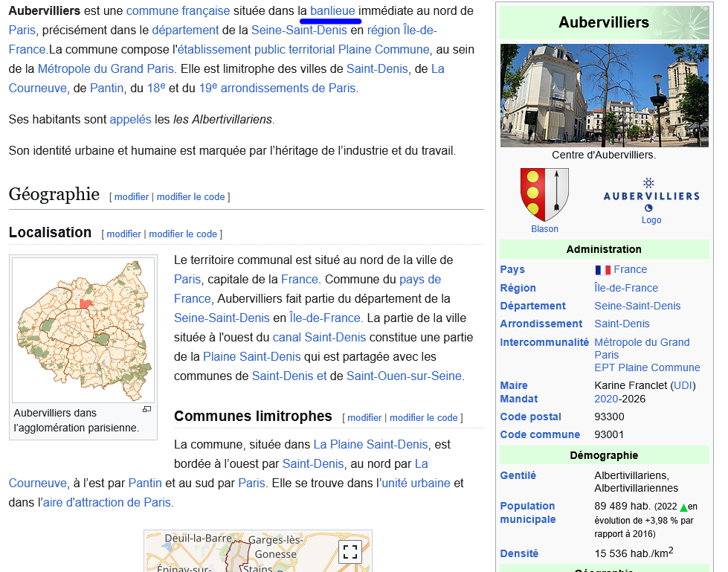Follow the 'aire d'attraction de Paris' link

pos(106,503)
